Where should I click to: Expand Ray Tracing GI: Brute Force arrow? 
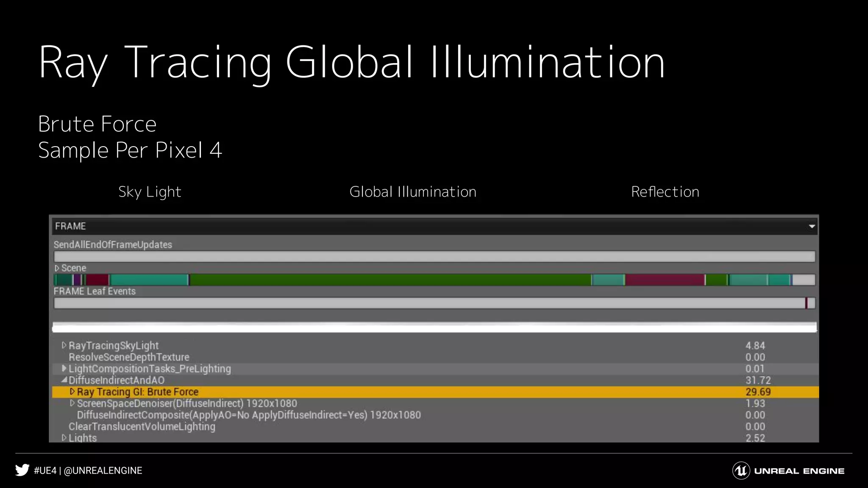(x=72, y=391)
